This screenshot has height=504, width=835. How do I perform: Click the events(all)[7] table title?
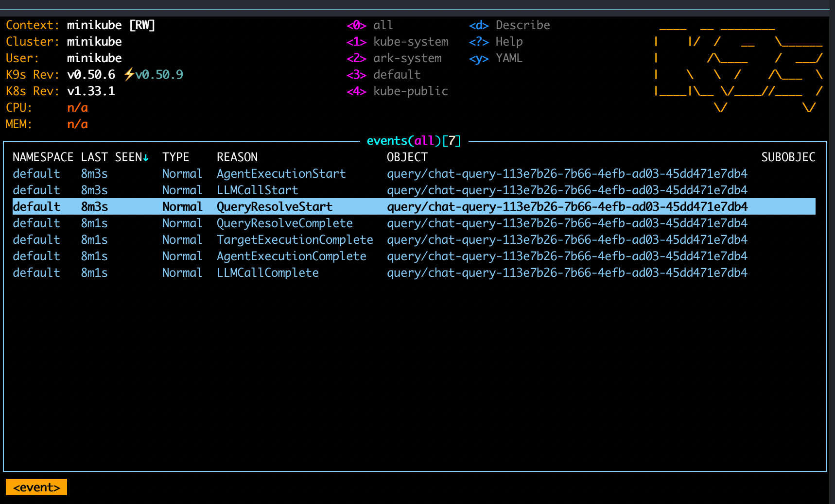414,141
